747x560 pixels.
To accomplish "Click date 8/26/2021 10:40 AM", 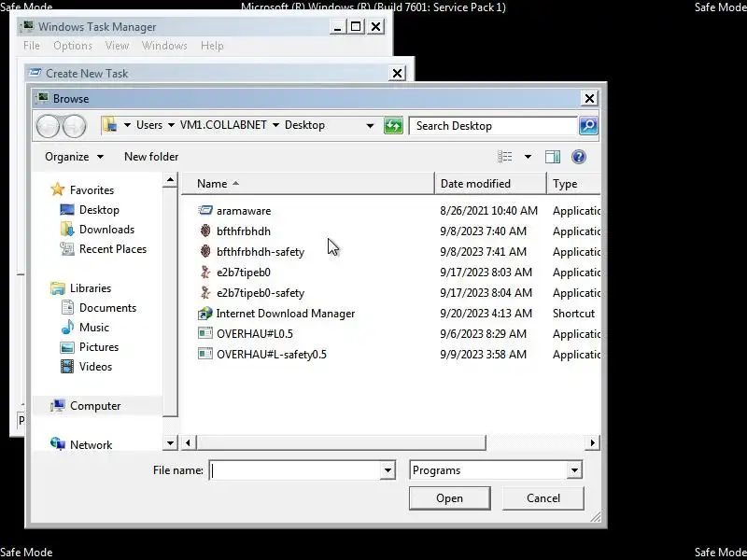I will pos(488,211).
